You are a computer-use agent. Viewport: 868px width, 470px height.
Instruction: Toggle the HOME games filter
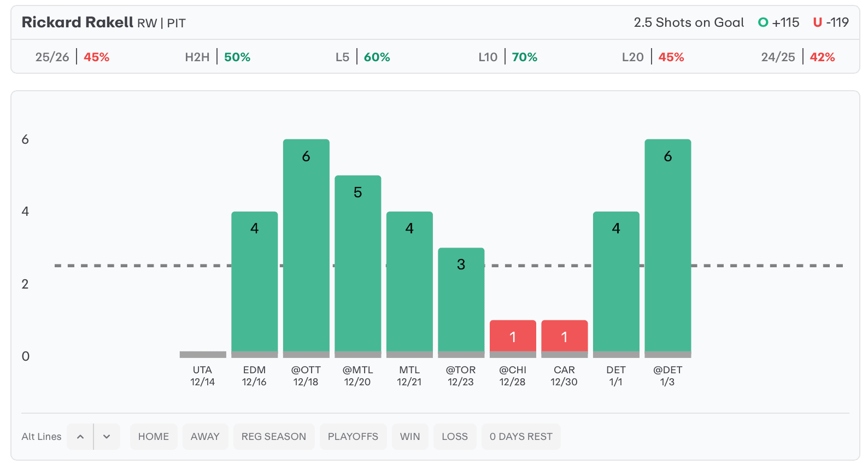[x=154, y=437]
